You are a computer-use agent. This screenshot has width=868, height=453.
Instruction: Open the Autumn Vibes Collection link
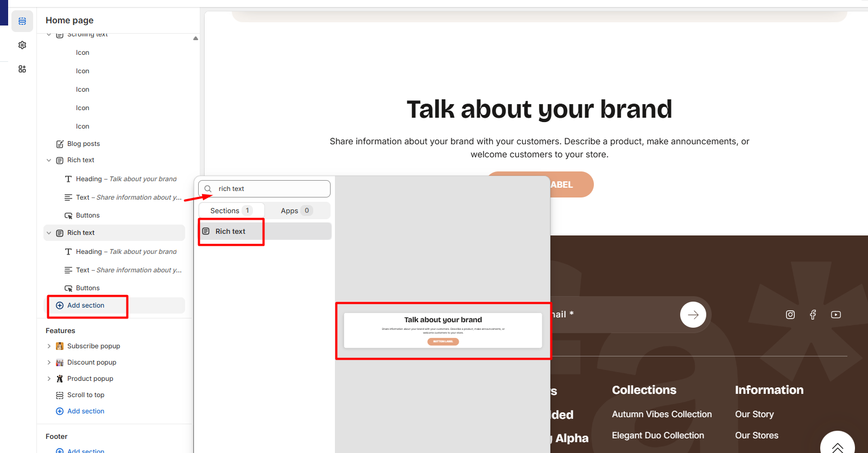tap(662, 414)
